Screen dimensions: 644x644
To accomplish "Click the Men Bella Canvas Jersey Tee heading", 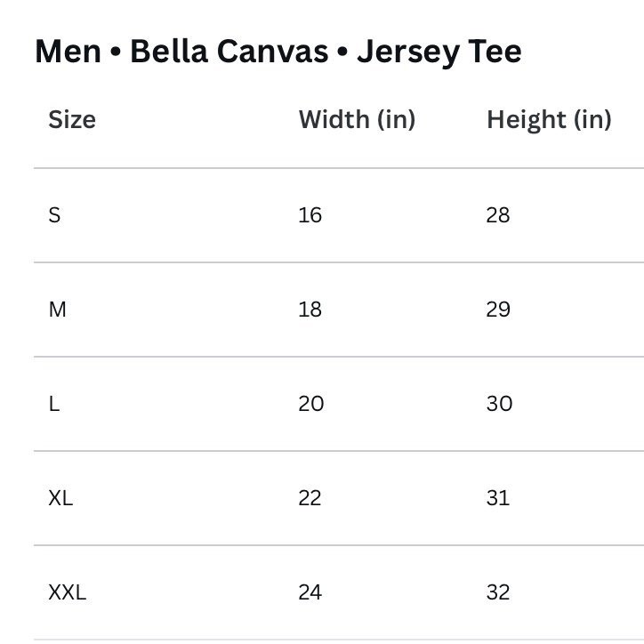I will (278, 52).
